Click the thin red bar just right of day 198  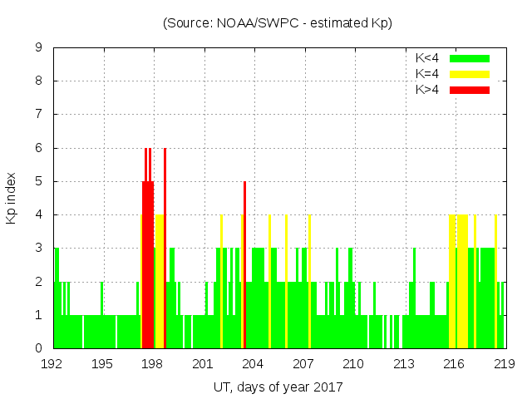pyautogui.click(x=165, y=249)
